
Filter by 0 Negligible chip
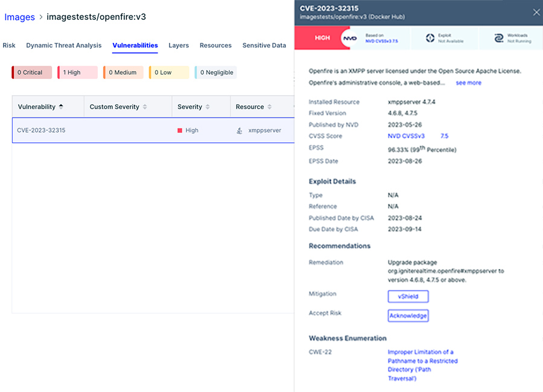click(x=216, y=72)
